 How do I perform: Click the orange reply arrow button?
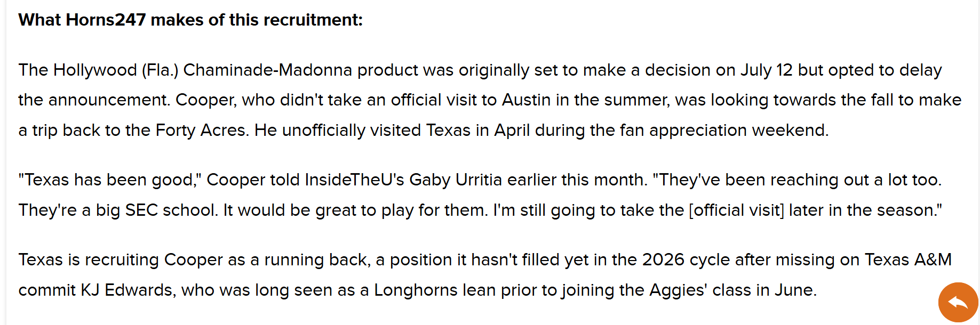coord(958,303)
